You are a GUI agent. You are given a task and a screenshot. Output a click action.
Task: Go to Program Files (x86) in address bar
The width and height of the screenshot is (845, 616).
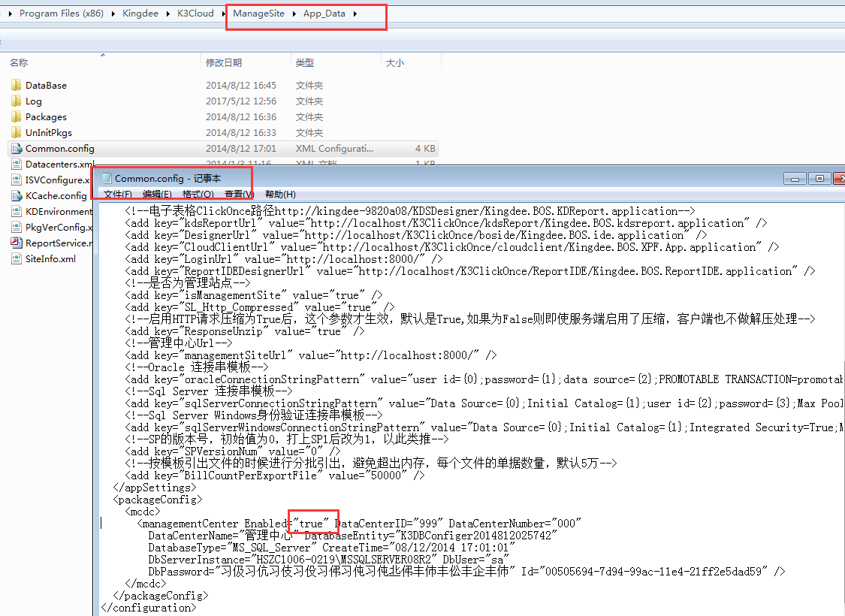(x=62, y=14)
